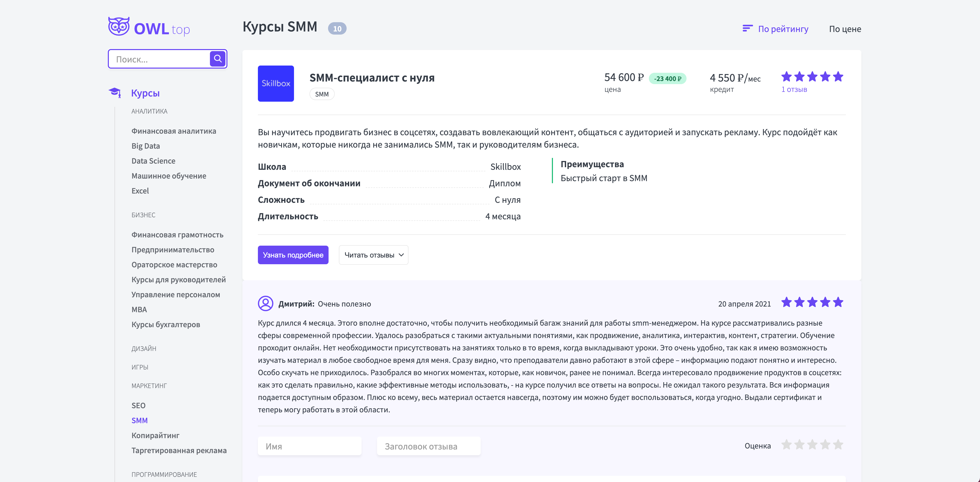
Task: Click inside the Имя input field
Action: click(x=309, y=446)
